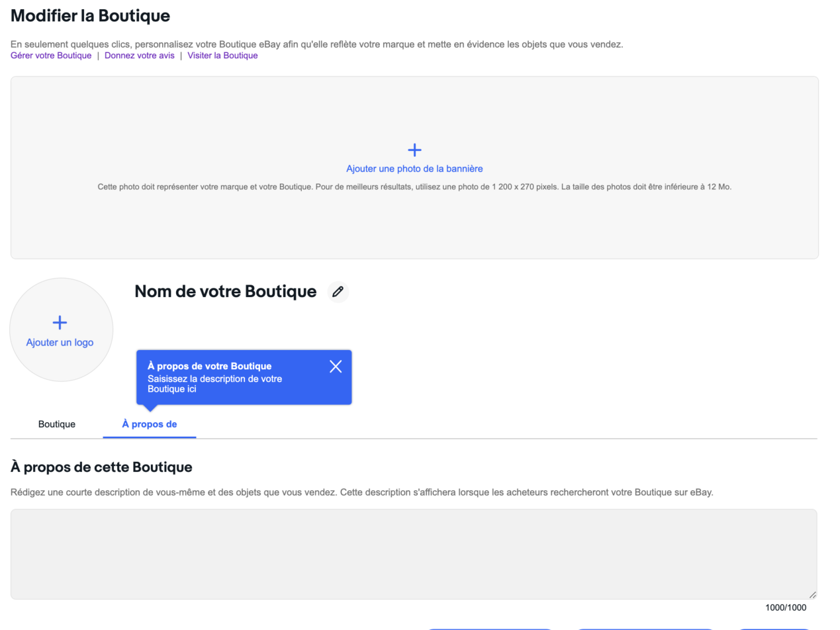
Task: Click the Ajouter un logo label
Action: click(60, 343)
